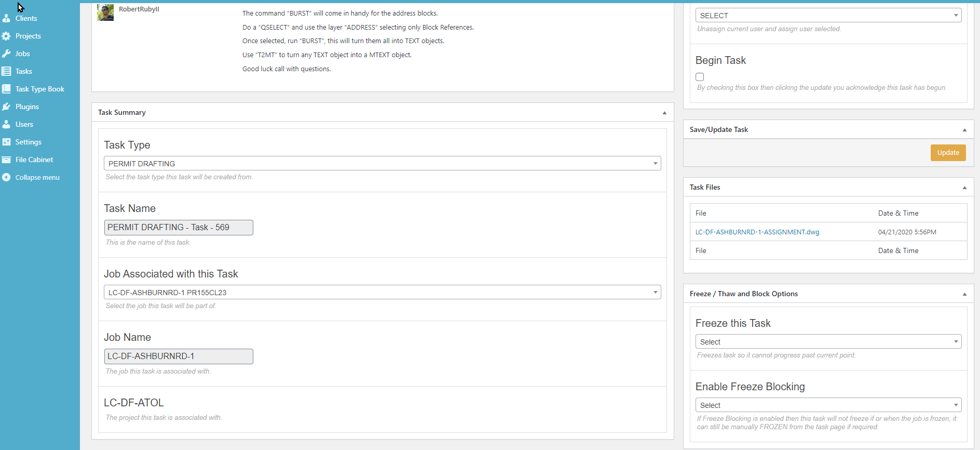The image size is (980, 450).
Task: Click the Clients icon in sidebar
Action: point(6,18)
